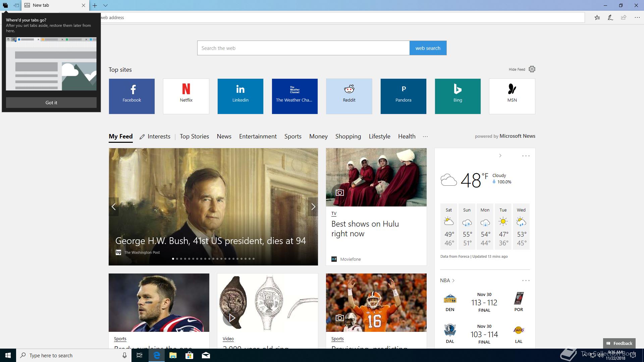Viewport: 644px width, 362px height.
Task: Open Windows Start menu
Action: point(8,355)
